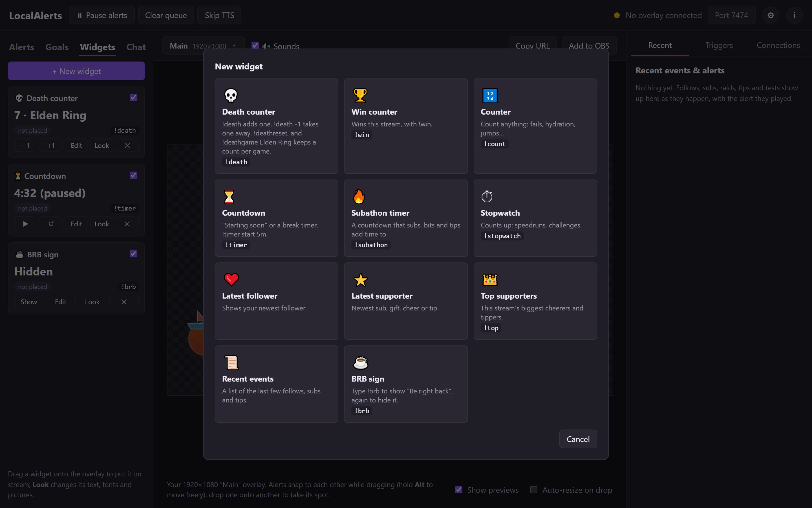
Task: Click the Skip TTS button
Action: click(219, 15)
